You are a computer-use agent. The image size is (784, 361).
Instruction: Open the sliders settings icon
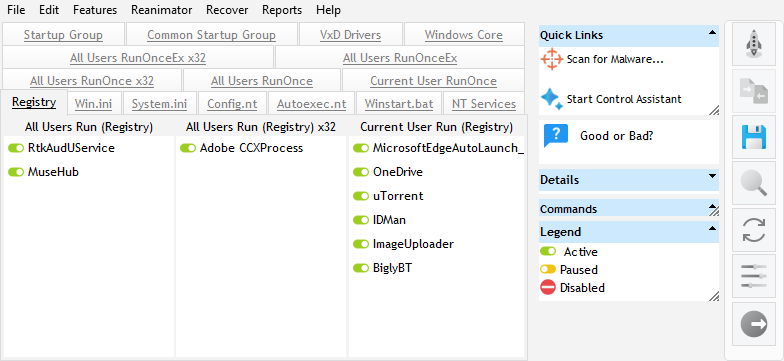coord(754,276)
